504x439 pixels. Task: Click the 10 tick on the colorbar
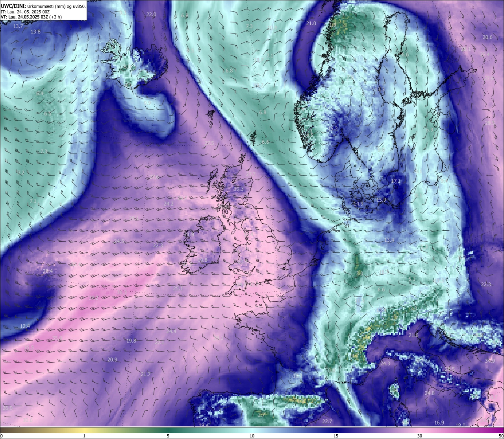252,436
